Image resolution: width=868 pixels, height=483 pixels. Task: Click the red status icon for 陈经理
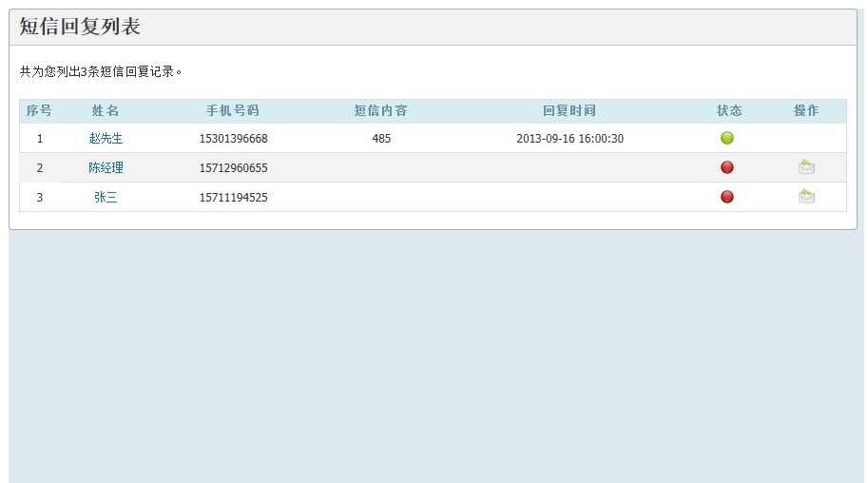click(x=727, y=167)
